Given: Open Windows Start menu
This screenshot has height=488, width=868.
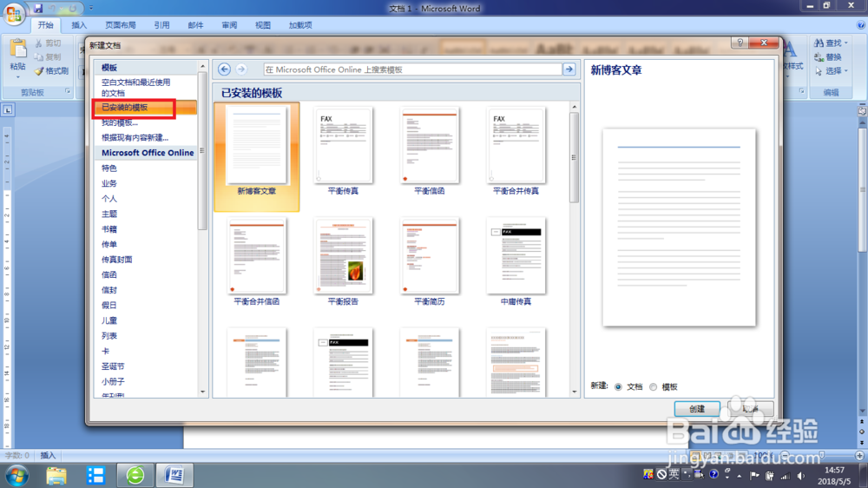Looking at the screenshot, I should pyautogui.click(x=16, y=475).
